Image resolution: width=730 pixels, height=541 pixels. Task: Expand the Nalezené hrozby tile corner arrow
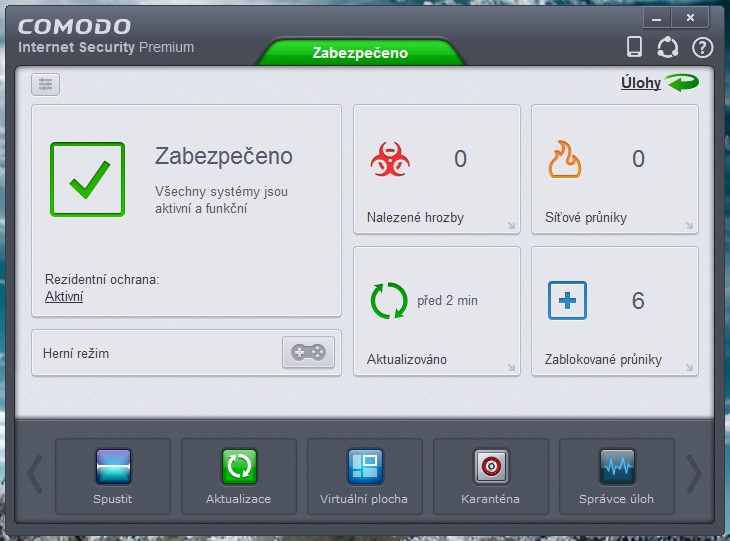[x=512, y=226]
